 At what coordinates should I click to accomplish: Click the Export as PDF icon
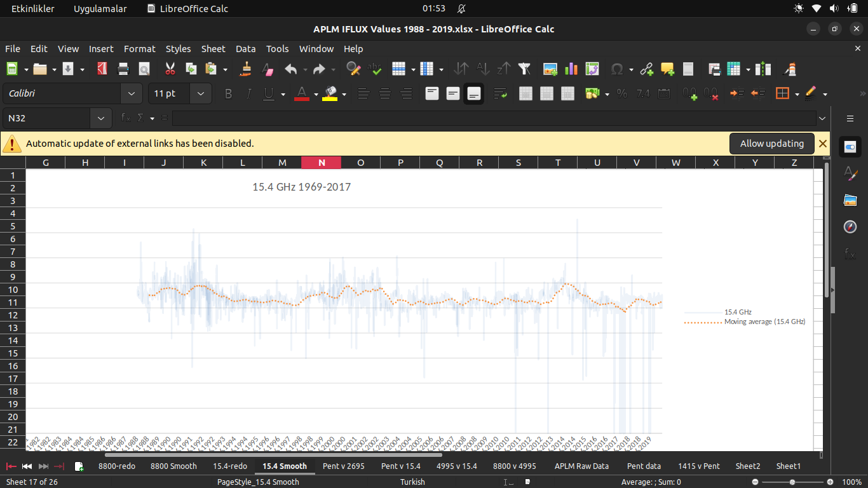point(102,69)
